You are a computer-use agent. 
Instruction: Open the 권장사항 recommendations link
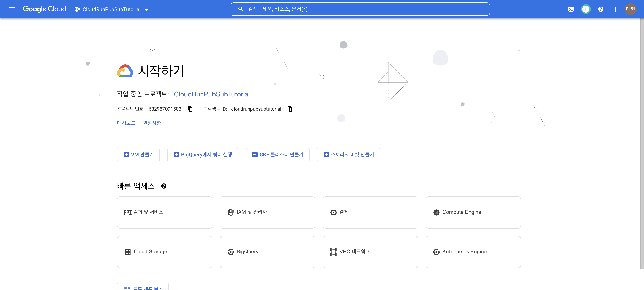(152, 123)
